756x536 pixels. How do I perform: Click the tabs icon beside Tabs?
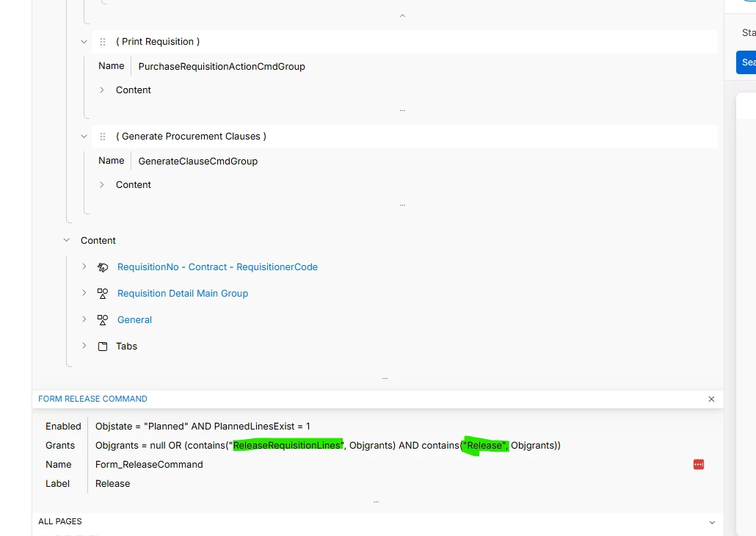[103, 347]
